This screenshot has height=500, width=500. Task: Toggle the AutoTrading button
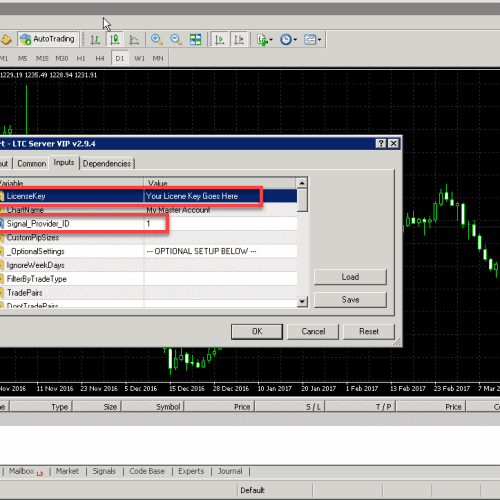[x=48, y=39]
